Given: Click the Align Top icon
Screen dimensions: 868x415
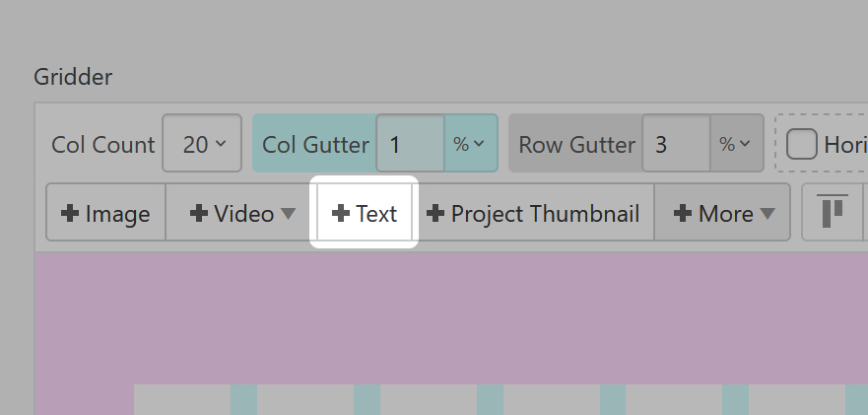Looking at the screenshot, I should point(834,212).
